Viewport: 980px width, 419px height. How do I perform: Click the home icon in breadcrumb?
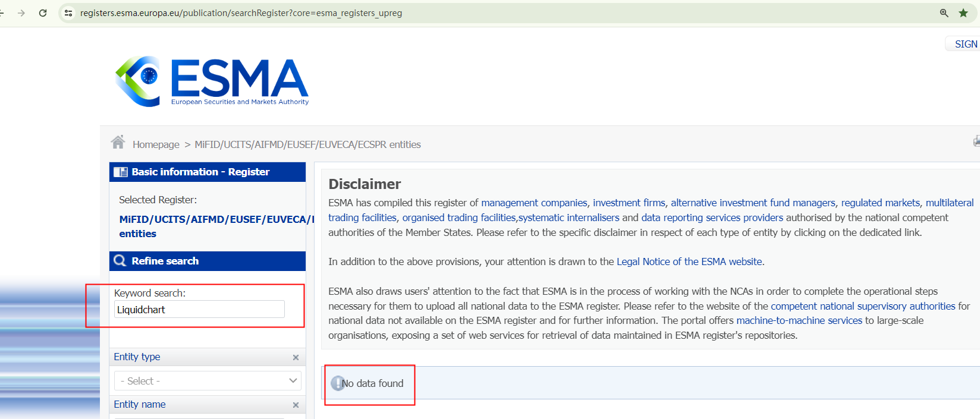tap(118, 143)
